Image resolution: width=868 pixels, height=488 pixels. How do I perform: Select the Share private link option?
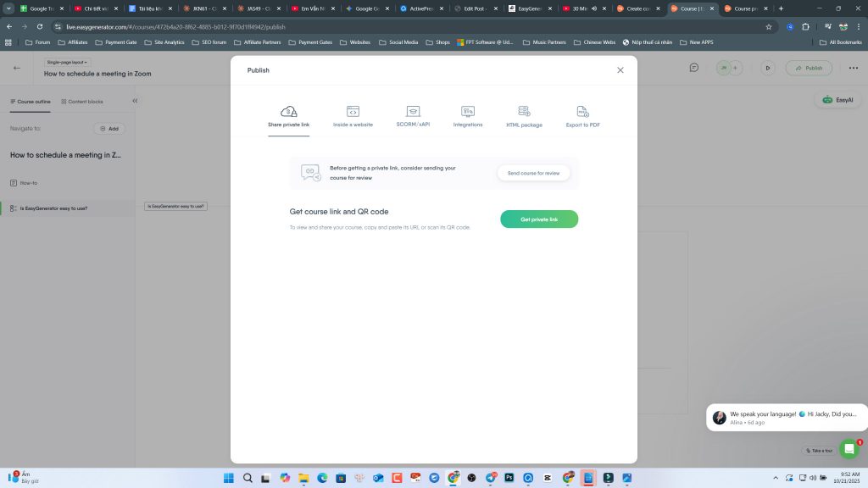(x=288, y=116)
